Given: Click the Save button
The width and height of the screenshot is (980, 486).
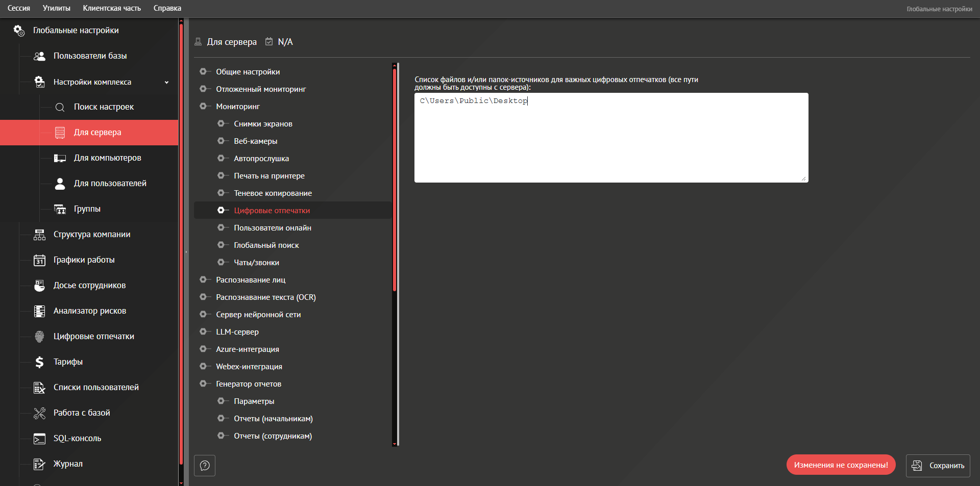Looking at the screenshot, I should point(938,466).
